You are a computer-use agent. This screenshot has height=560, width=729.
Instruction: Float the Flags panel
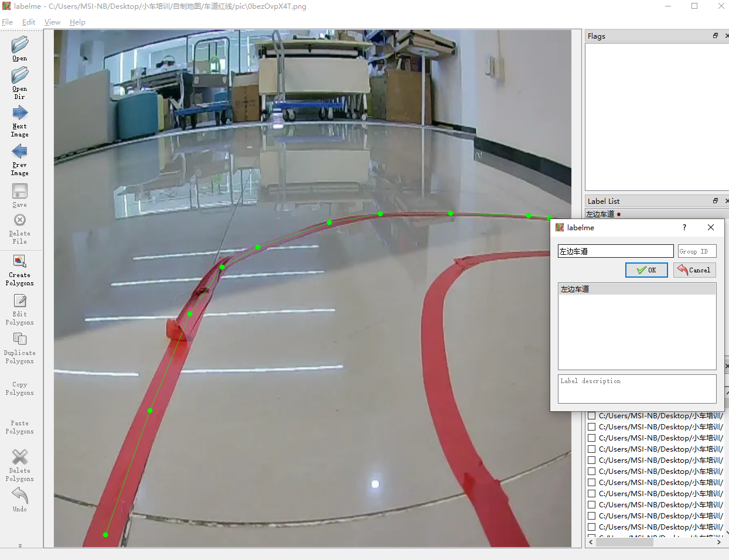(715, 36)
